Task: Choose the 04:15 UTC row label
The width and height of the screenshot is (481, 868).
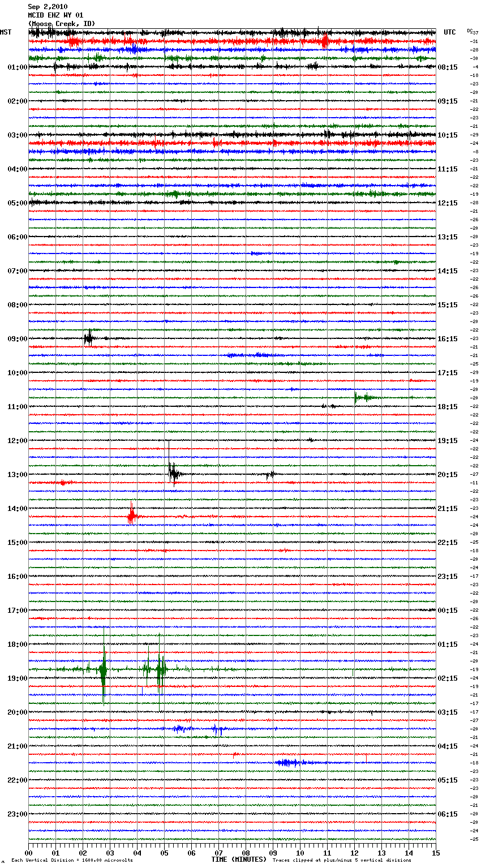Action: pos(448,746)
